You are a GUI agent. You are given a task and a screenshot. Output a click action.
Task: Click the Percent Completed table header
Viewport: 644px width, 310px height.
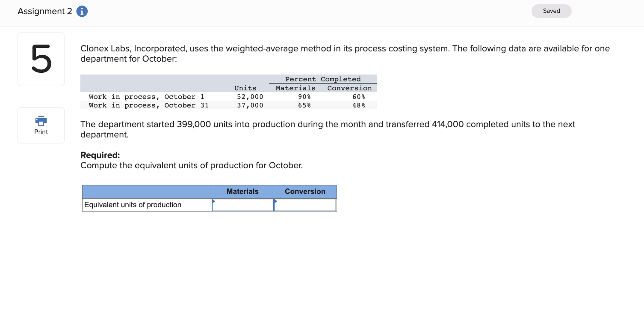click(323, 79)
